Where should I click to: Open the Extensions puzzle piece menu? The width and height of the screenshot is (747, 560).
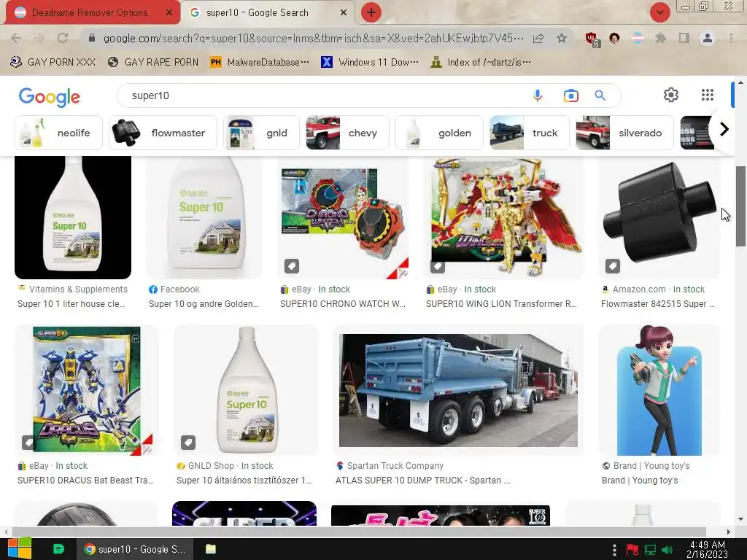[661, 38]
